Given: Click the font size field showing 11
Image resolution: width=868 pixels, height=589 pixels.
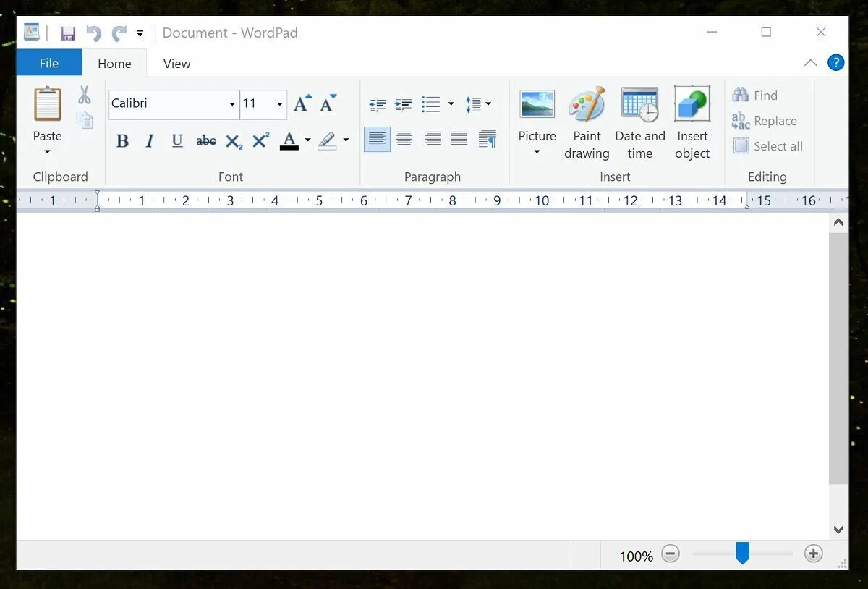Looking at the screenshot, I should [x=257, y=104].
